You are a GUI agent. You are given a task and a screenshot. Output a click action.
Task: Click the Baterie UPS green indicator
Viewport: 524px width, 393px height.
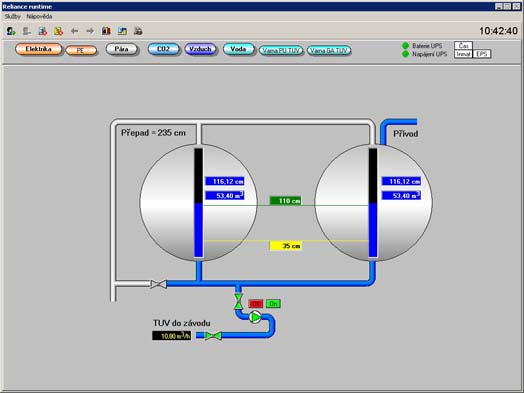[405, 46]
